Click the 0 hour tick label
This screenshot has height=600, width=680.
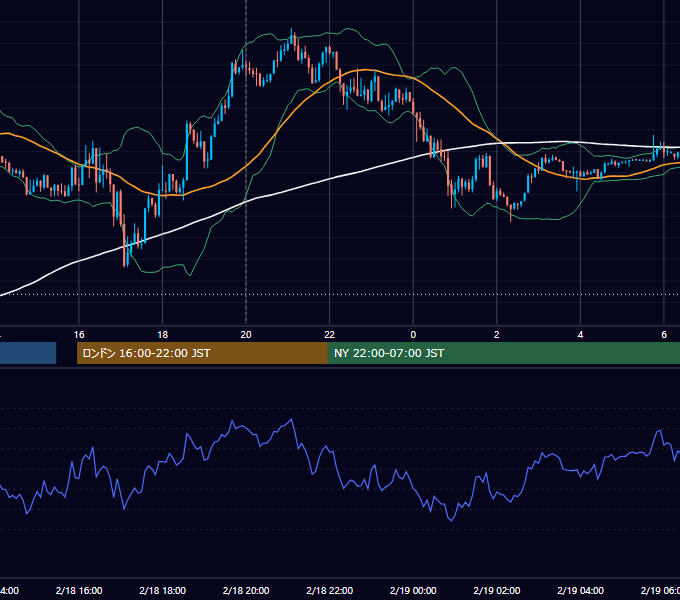[413, 335]
